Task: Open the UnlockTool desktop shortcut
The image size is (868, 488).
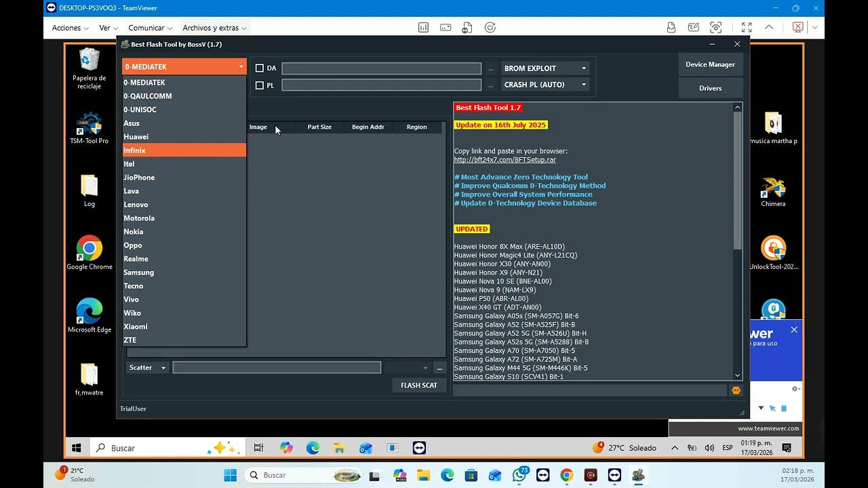Action: 773,253
